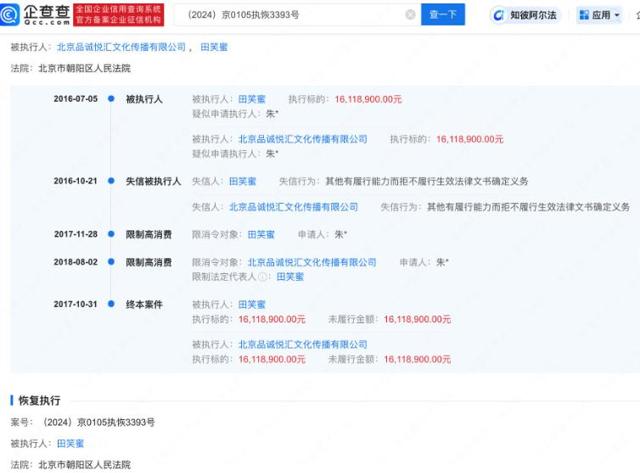Click the date text 2016-10-21
The image size is (640, 473).
point(76,181)
